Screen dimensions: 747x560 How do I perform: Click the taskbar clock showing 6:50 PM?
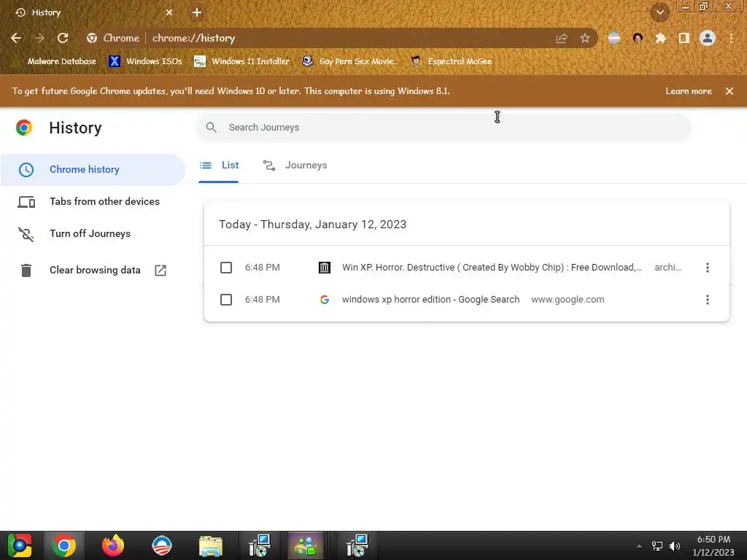(713, 545)
